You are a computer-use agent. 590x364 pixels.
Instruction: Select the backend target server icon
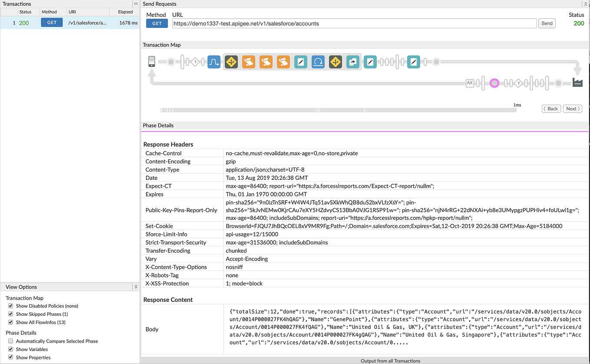click(x=578, y=83)
